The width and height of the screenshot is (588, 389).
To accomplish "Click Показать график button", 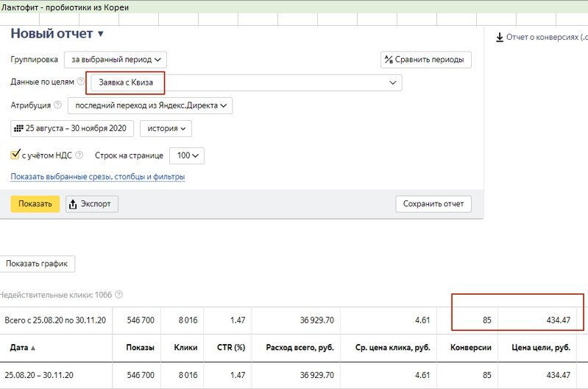I will [x=37, y=264].
